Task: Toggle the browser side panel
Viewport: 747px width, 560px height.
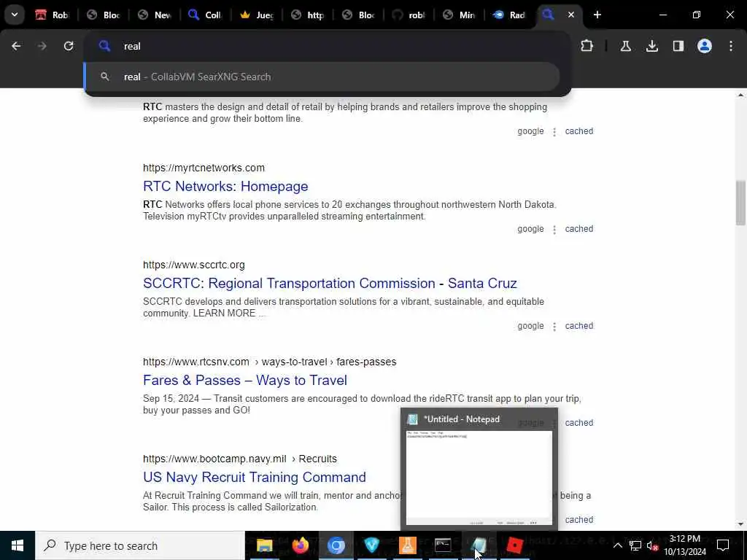Action: pyautogui.click(x=678, y=46)
